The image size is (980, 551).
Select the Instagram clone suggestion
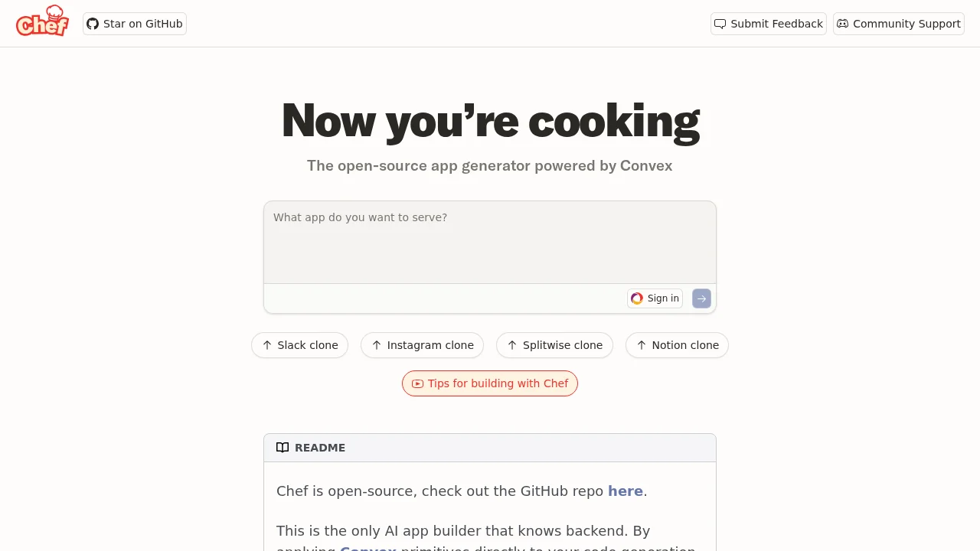pos(422,345)
